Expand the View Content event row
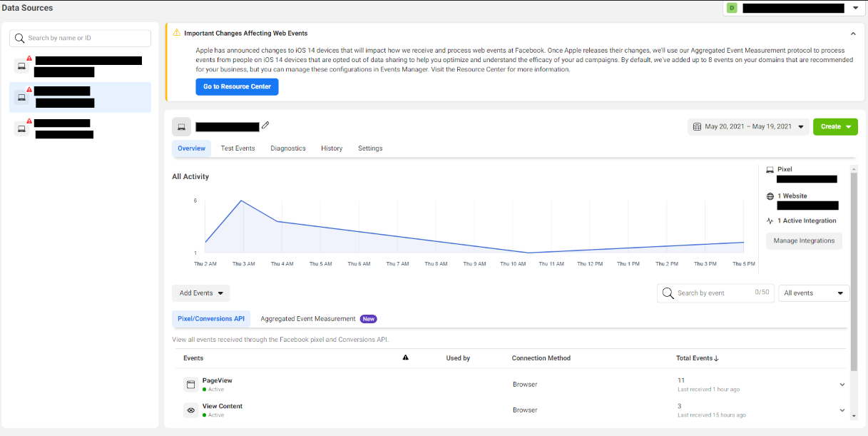The width and height of the screenshot is (868, 436). (842, 410)
